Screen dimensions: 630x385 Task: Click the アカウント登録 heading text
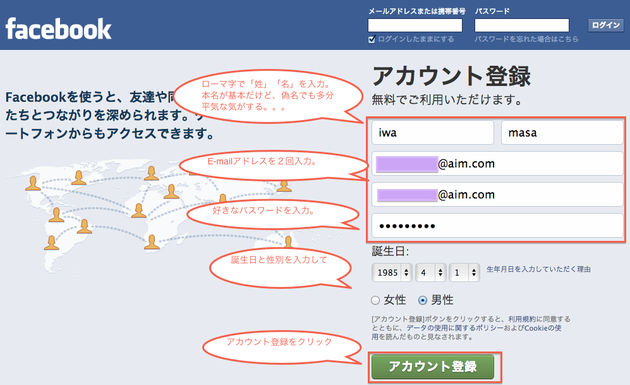451,76
